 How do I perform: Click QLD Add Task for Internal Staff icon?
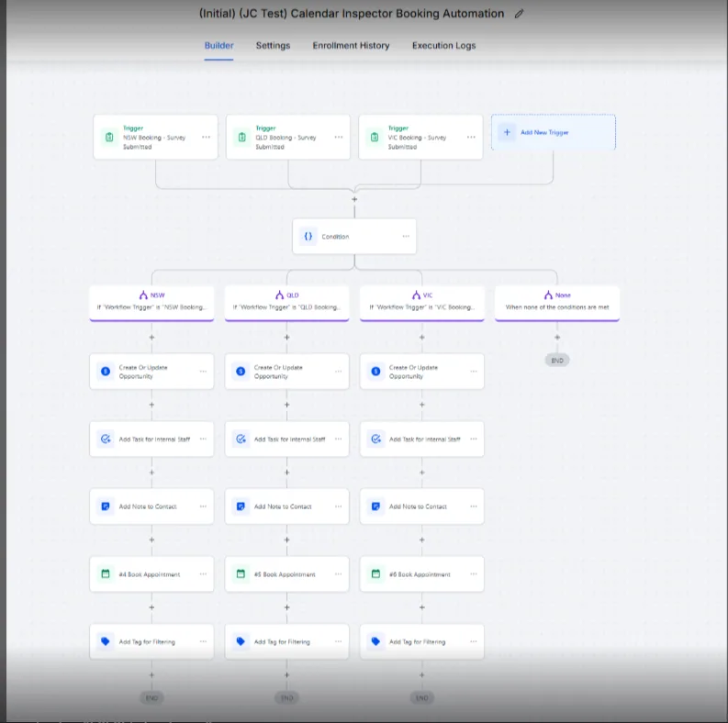point(241,439)
